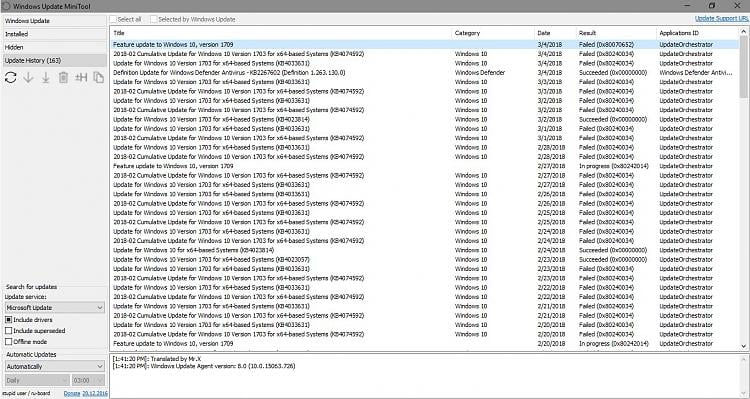Sort by the Category column header

pyautogui.click(x=493, y=33)
